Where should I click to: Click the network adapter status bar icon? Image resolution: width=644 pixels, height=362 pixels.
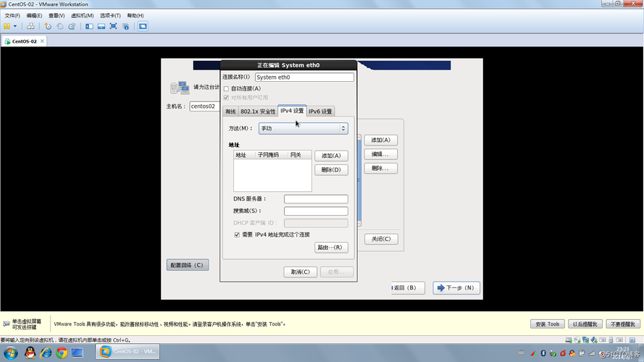(585, 340)
